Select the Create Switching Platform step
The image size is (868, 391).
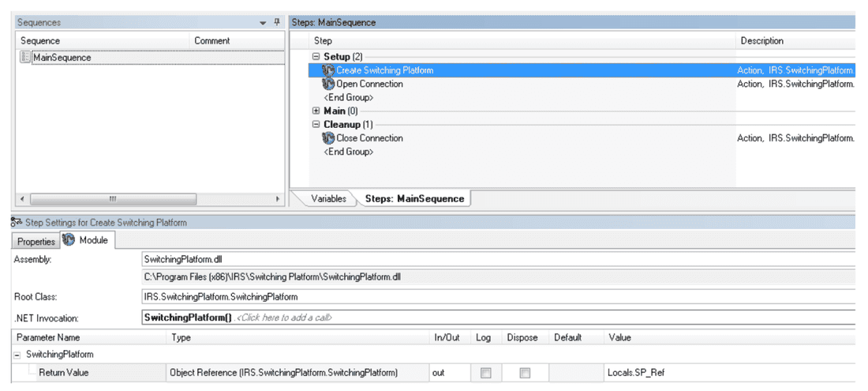(385, 70)
